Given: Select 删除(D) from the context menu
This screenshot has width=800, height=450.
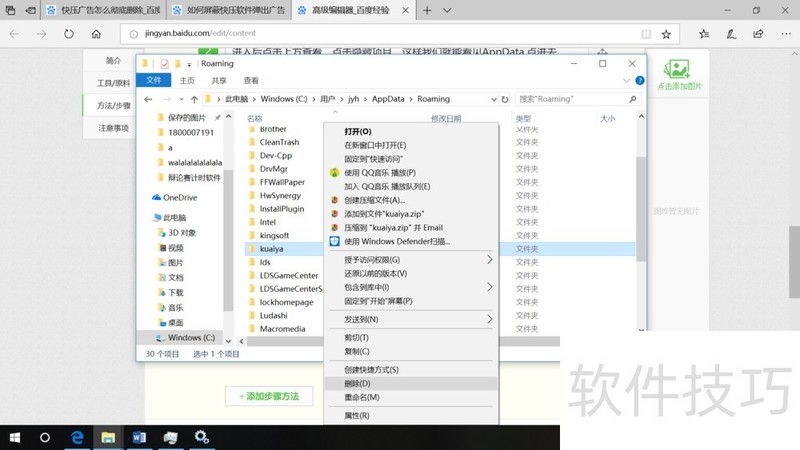Looking at the screenshot, I should click(357, 383).
